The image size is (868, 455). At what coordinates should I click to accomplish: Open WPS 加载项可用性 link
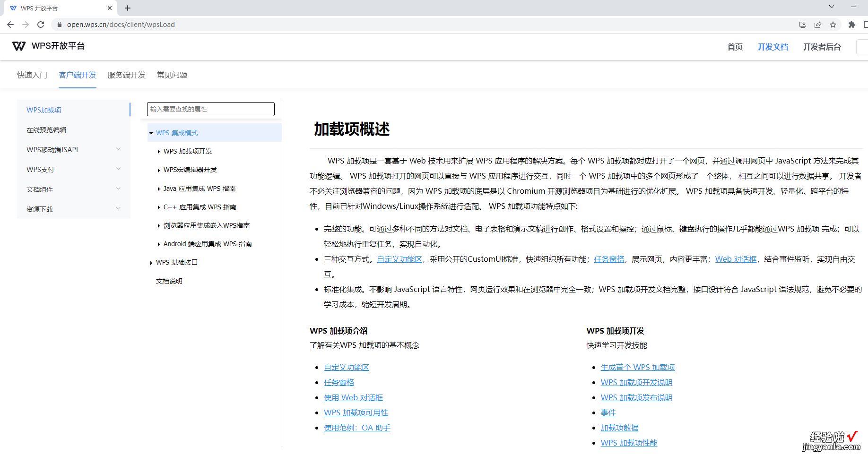tap(356, 412)
